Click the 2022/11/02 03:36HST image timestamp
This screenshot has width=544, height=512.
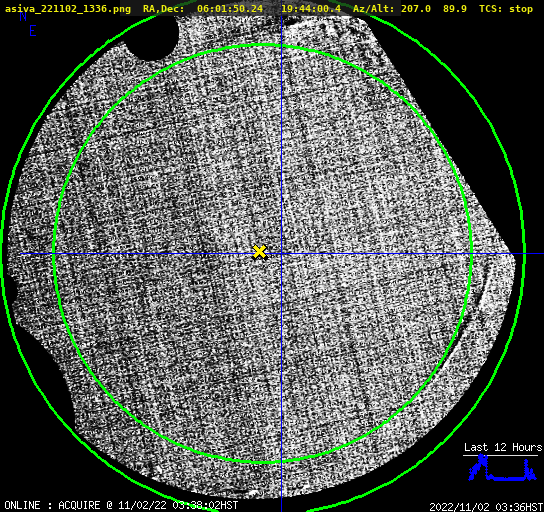coord(486,506)
